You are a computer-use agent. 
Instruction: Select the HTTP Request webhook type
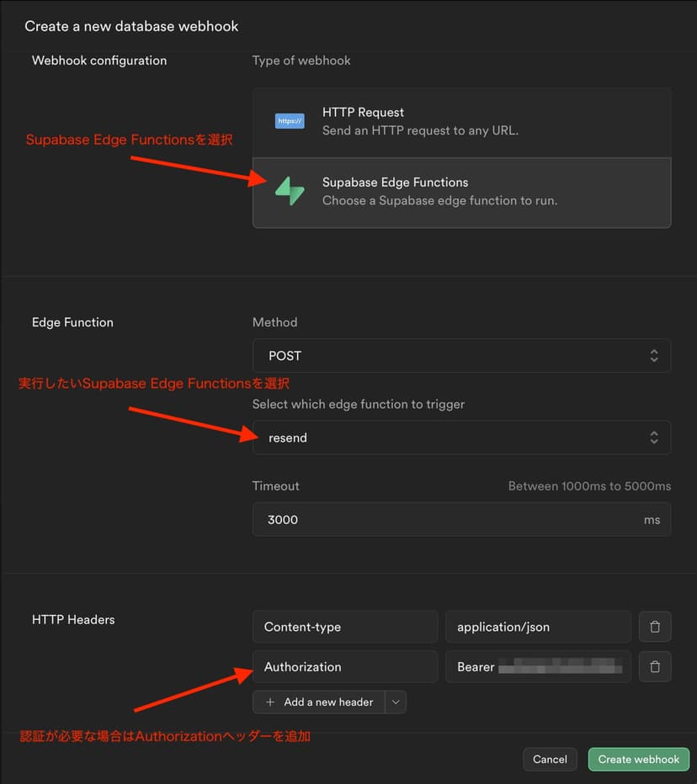tap(461, 120)
